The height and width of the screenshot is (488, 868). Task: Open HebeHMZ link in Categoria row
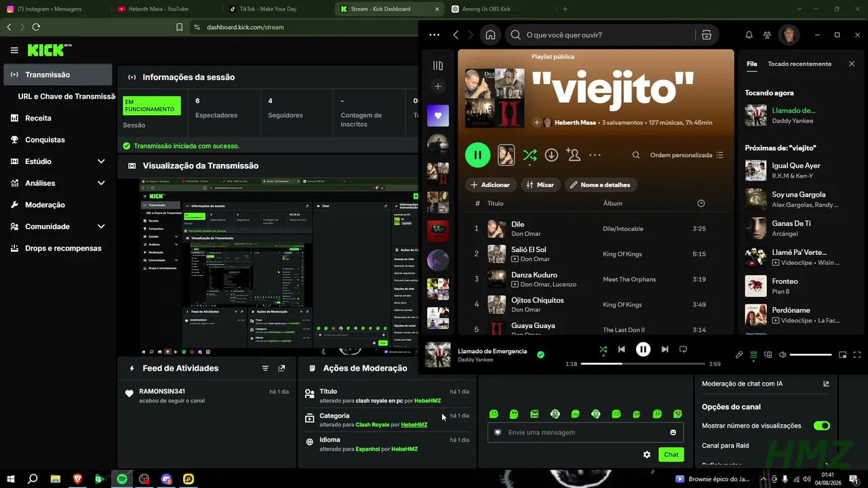point(414,425)
